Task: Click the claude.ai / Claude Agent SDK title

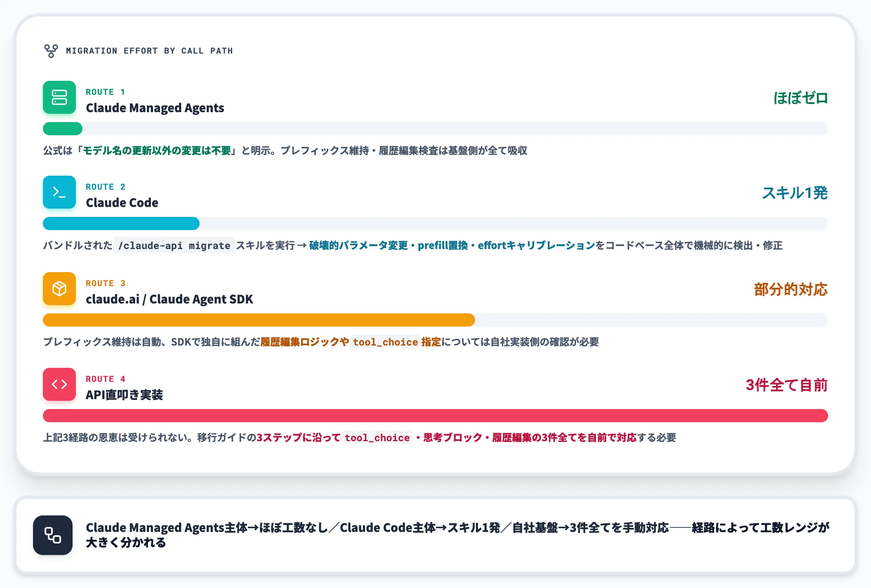Action: coord(169,299)
